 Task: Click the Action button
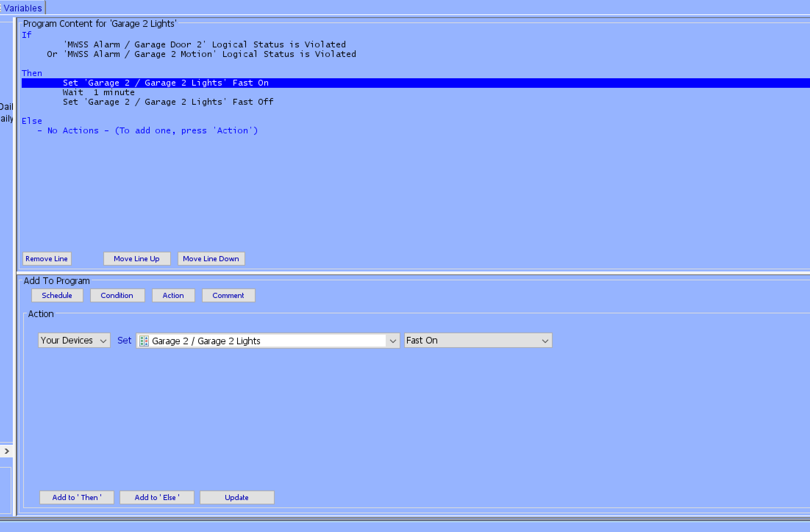[173, 295]
